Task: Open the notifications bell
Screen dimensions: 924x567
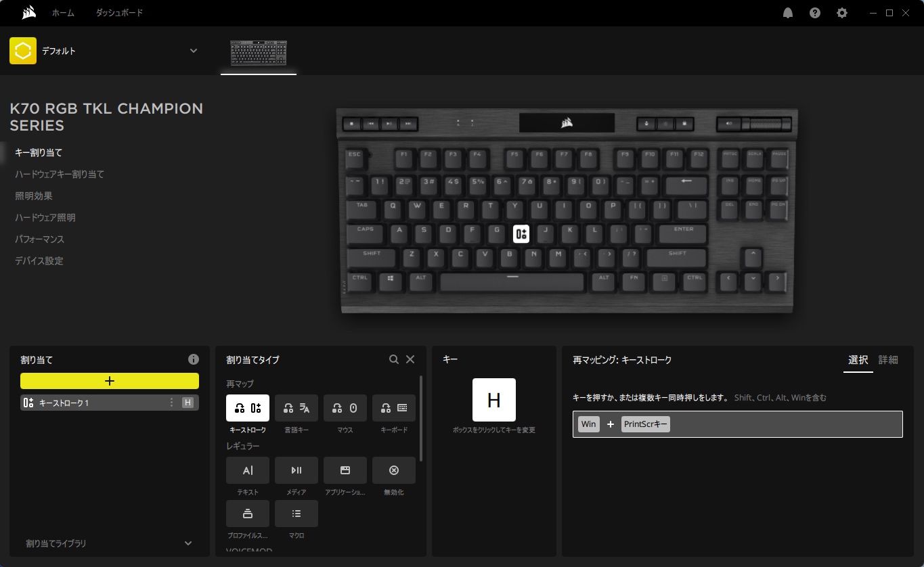Action: [x=788, y=13]
